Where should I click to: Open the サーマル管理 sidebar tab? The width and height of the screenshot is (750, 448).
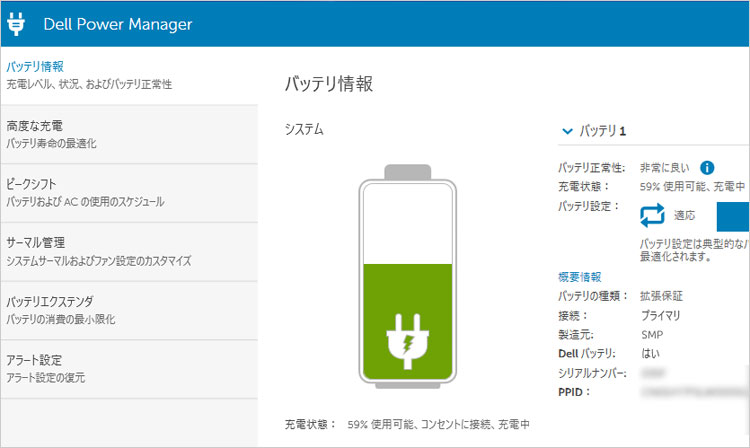point(129,252)
